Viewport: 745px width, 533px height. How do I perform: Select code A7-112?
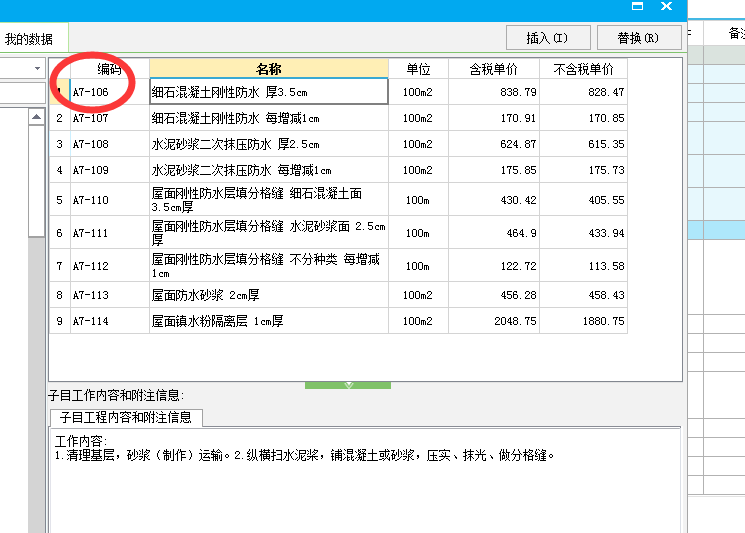110,266
